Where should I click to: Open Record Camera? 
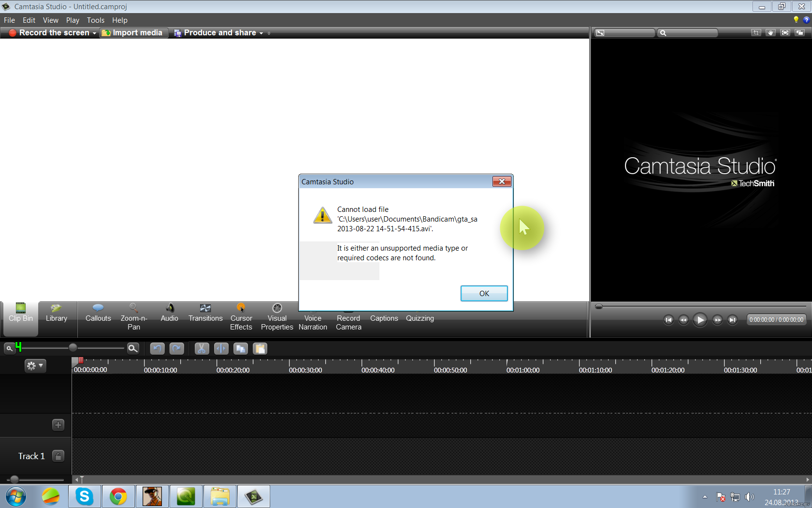tap(348, 322)
